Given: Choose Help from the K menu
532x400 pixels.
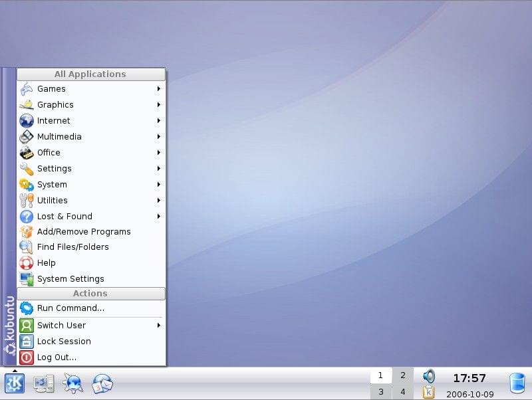Looking at the screenshot, I should 91,262.
